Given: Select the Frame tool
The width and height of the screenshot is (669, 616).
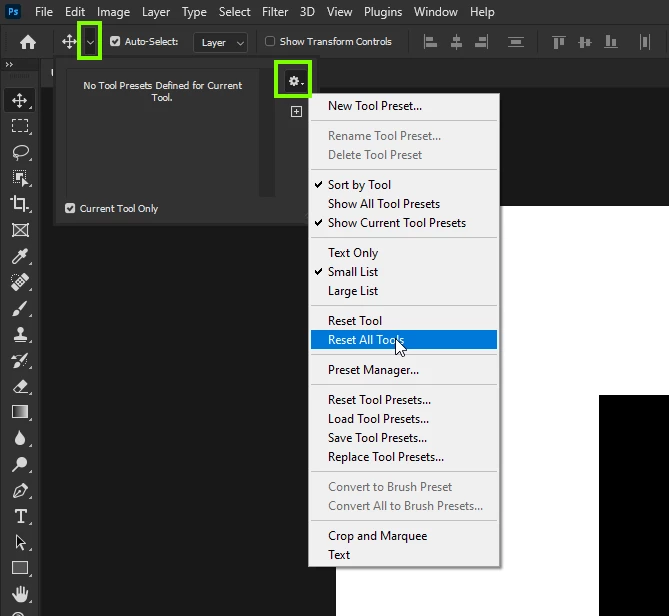Looking at the screenshot, I should click(x=20, y=230).
